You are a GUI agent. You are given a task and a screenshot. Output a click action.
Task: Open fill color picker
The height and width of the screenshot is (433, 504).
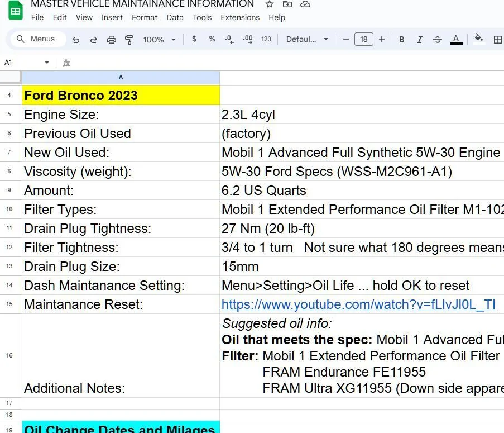point(479,39)
